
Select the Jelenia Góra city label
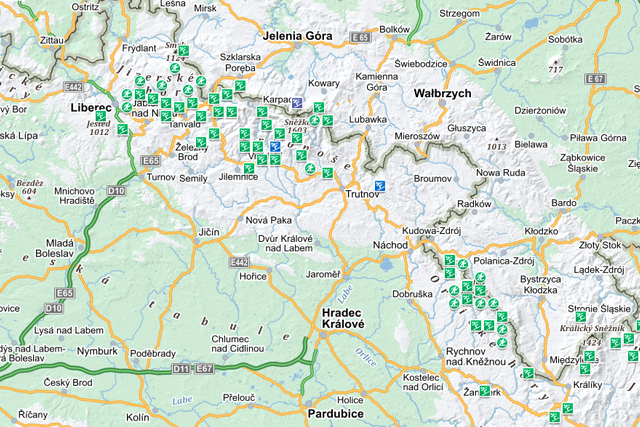coord(297,36)
